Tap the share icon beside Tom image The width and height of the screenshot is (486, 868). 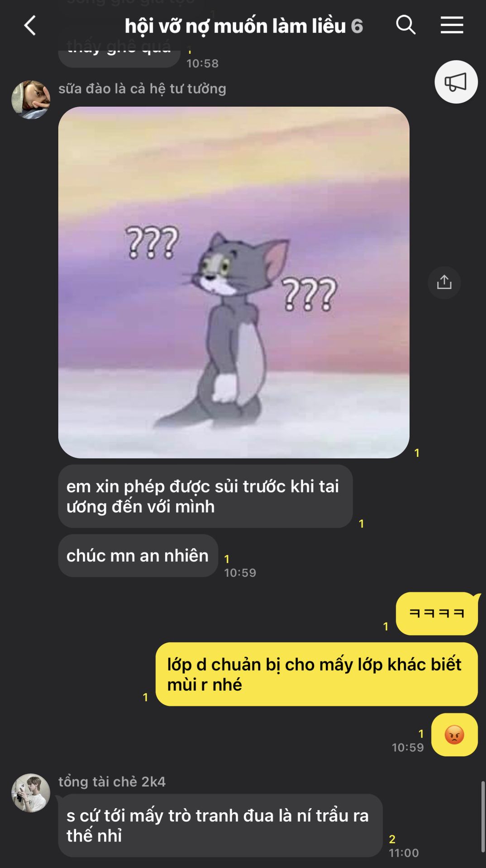[x=444, y=283]
